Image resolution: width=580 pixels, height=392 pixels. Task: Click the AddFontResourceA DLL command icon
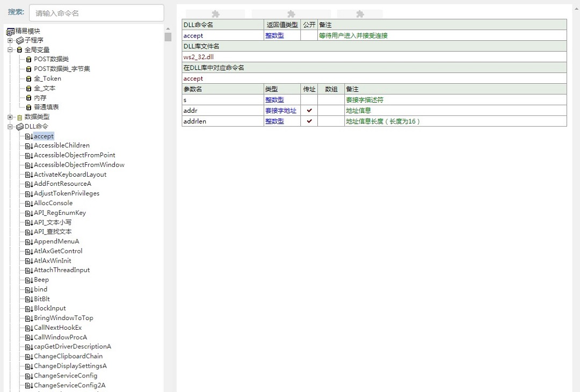pyautogui.click(x=29, y=184)
